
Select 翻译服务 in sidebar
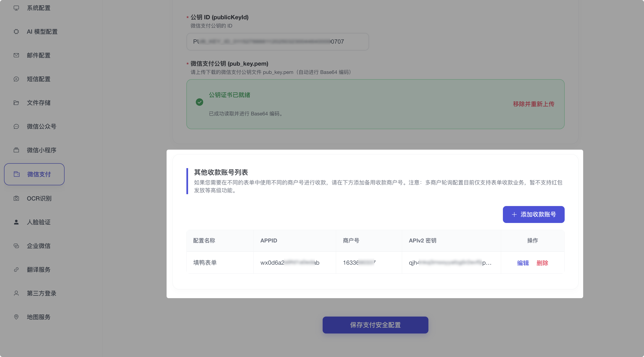tap(34, 270)
